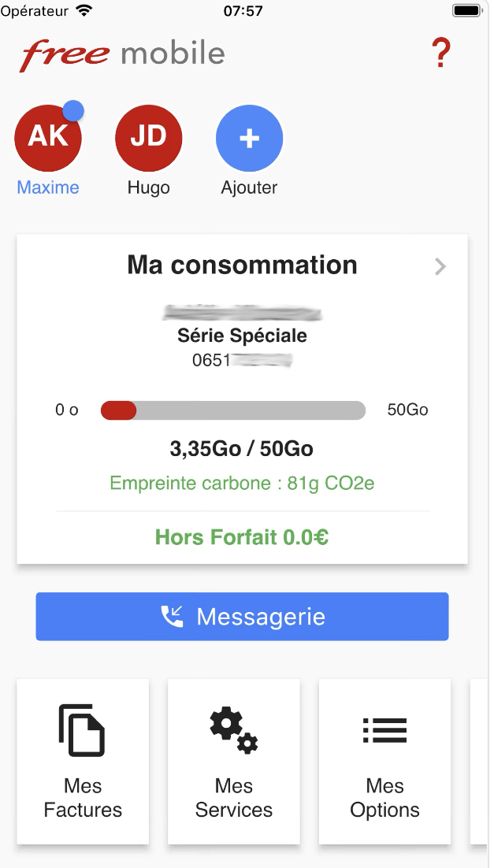Viewport: 494px width, 868px height.
Task: Open Mes Services gears icon
Action: pyautogui.click(x=233, y=731)
